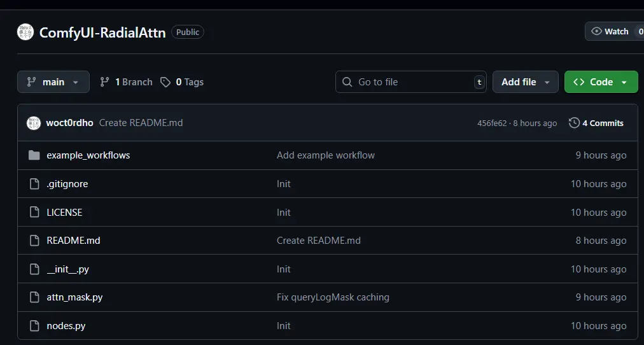Open the main branch selector dropdown
This screenshot has height=345, width=644.
53,82
